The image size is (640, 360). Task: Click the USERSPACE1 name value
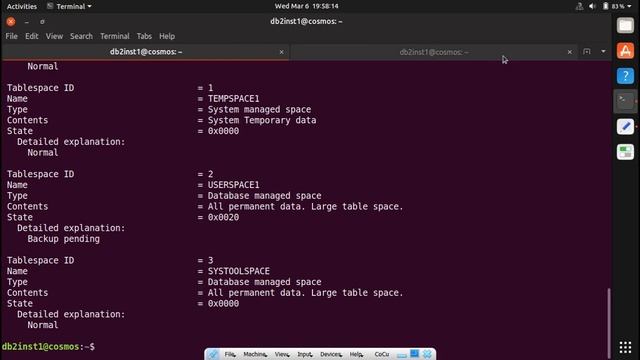pos(233,185)
